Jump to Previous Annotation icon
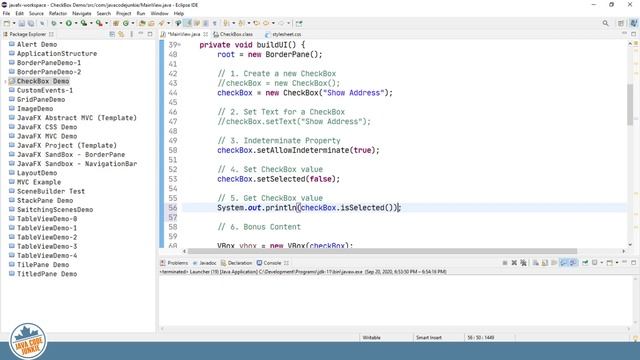Viewport: 640px width, 360px height. (241, 24)
